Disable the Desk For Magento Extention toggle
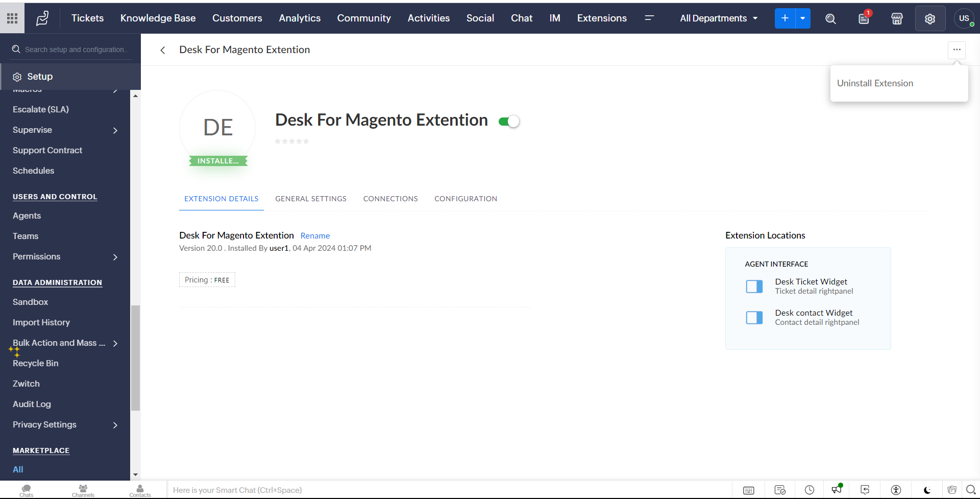 (x=509, y=122)
